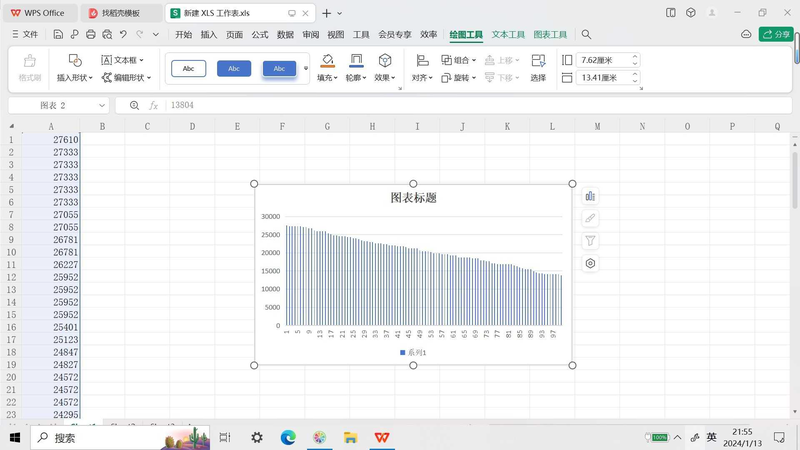Click the insert shape icon

pos(74,61)
